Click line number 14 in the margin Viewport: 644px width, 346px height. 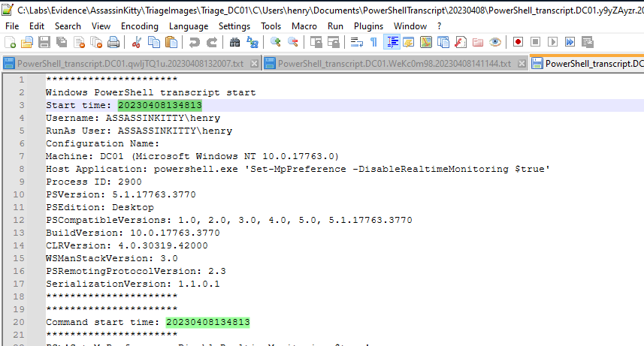pos(19,245)
